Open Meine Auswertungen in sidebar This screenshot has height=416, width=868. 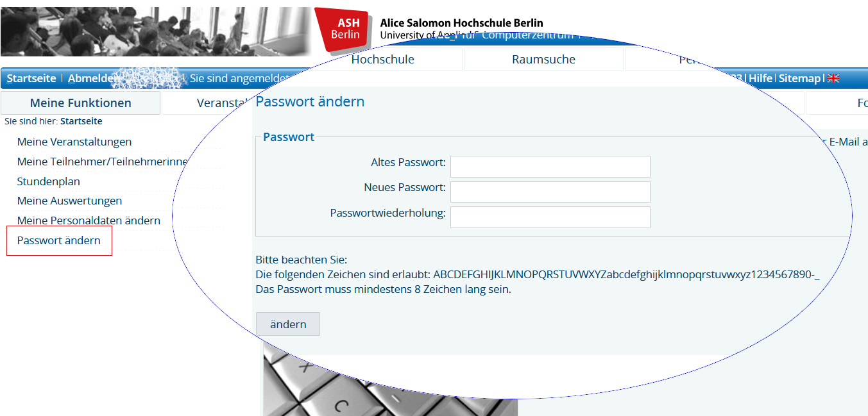coord(69,201)
